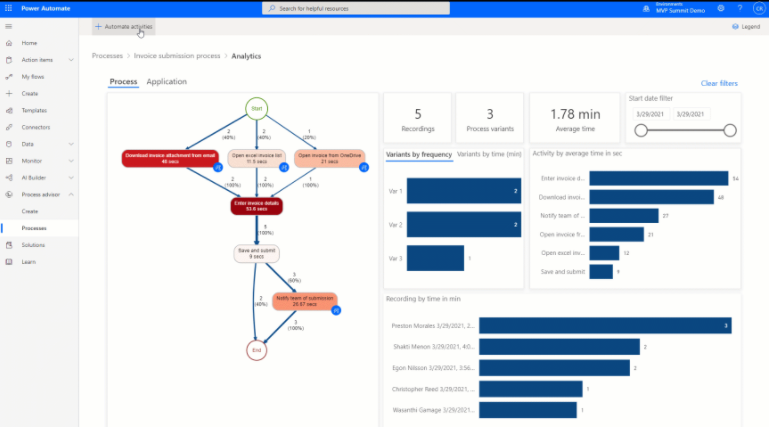This screenshot has width=770, height=427.
Task: Click the Search for helpful resources box
Action: (x=356, y=8)
